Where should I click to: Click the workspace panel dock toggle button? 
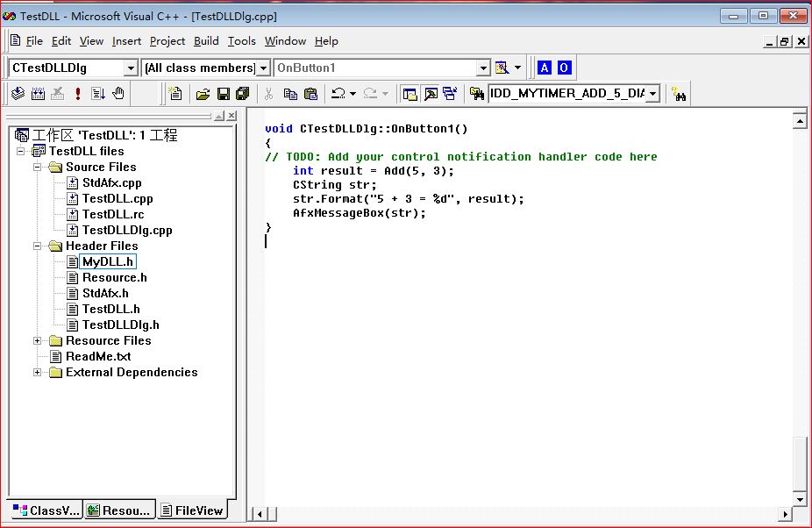point(219,116)
